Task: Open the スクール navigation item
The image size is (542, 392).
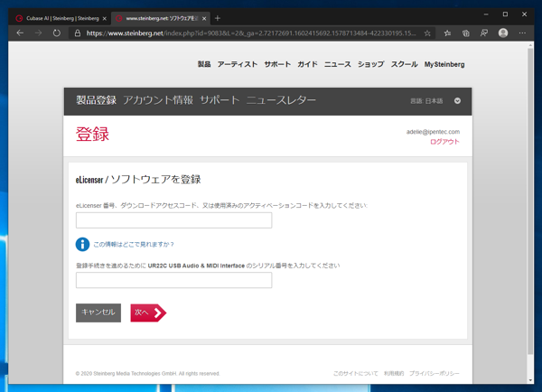Action: (405, 64)
